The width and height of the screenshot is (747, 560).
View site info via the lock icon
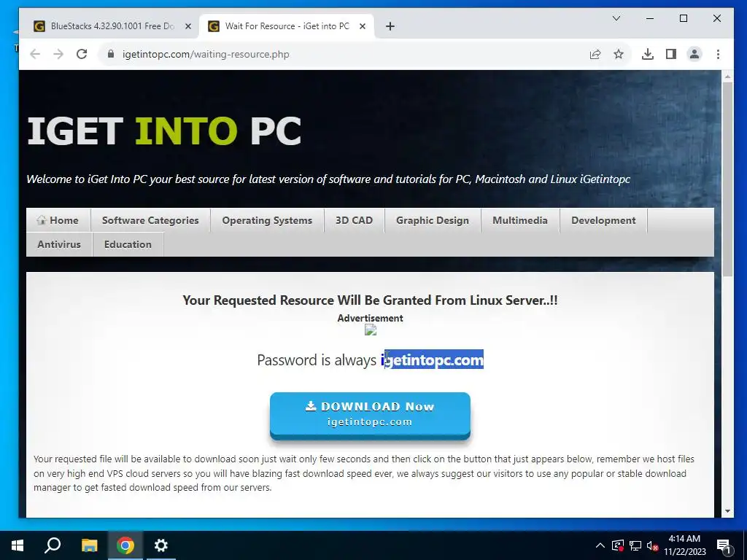point(111,54)
